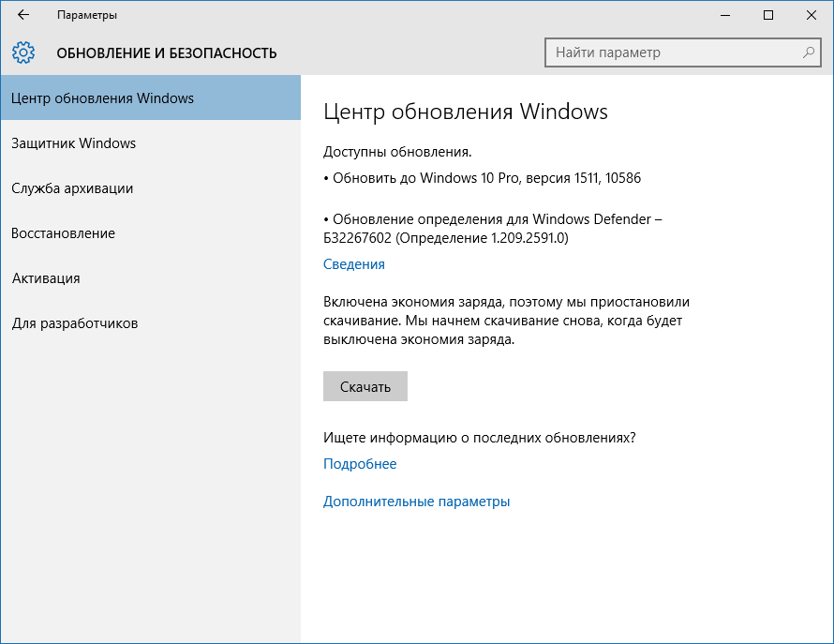This screenshot has height=644, width=834.
Task: Click the "Скачать" button
Action: 365,386
